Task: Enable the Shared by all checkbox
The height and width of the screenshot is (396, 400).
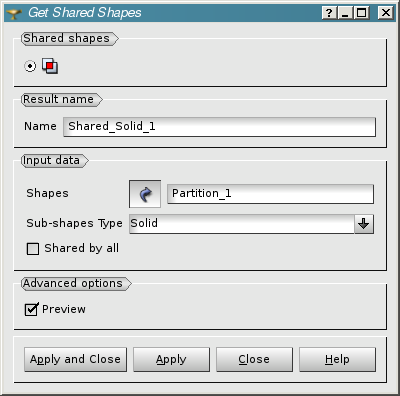Action: tap(33, 249)
